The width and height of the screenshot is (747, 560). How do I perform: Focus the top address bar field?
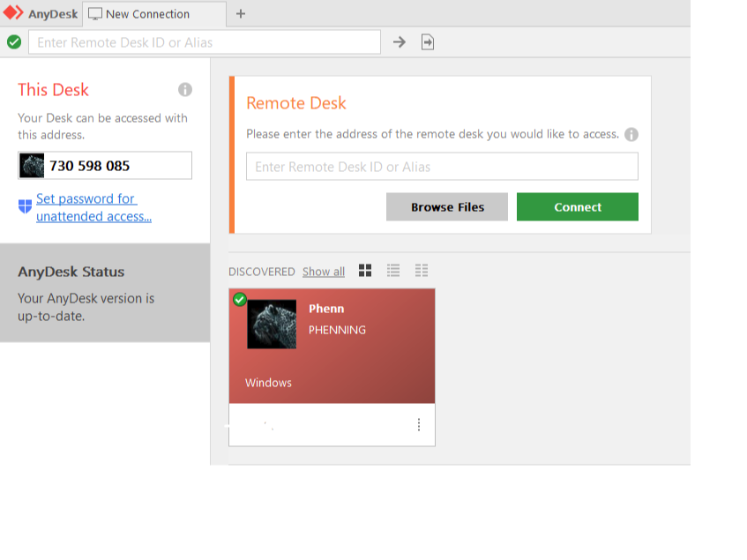pyautogui.click(x=205, y=42)
